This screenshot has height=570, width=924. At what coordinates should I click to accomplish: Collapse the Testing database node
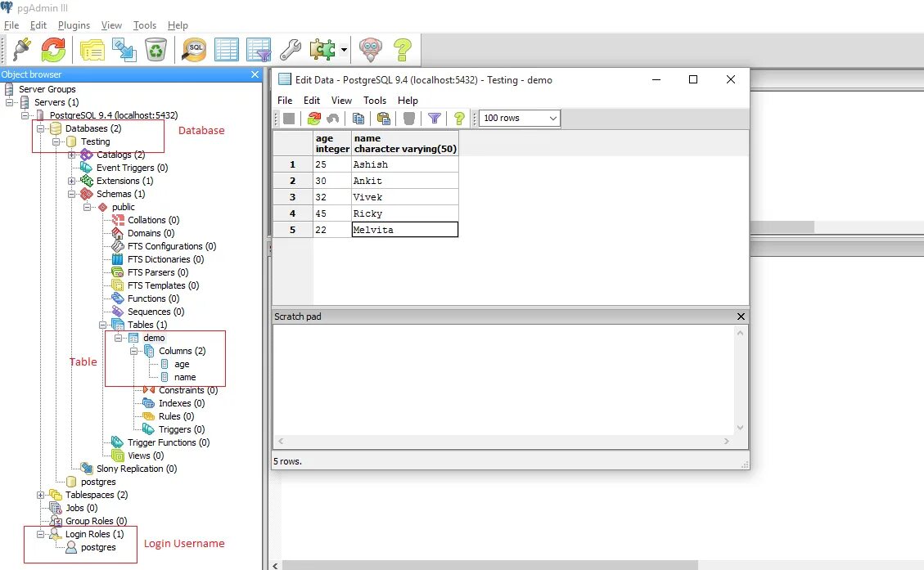click(x=56, y=141)
